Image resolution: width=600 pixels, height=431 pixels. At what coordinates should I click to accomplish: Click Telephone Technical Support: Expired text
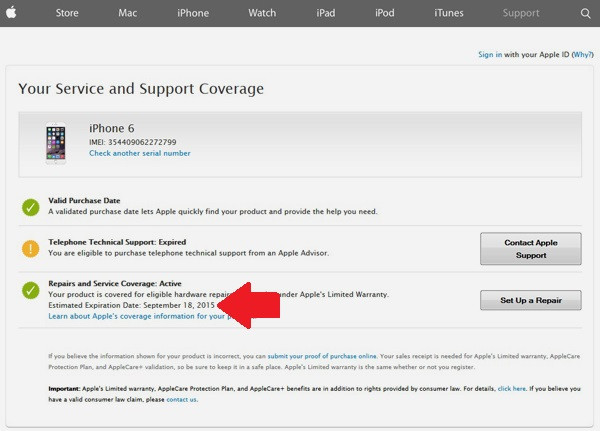click(117, 242)
